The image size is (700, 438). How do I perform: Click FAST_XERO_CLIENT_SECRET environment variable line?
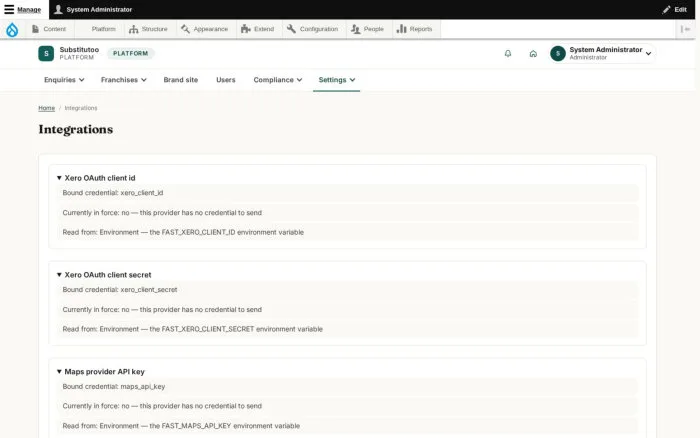[192, 329]
